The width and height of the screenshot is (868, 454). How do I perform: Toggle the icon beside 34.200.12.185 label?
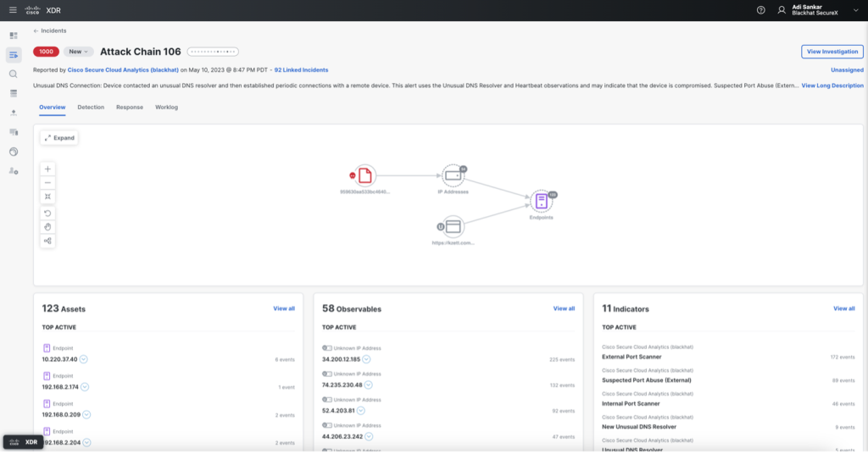327,348
